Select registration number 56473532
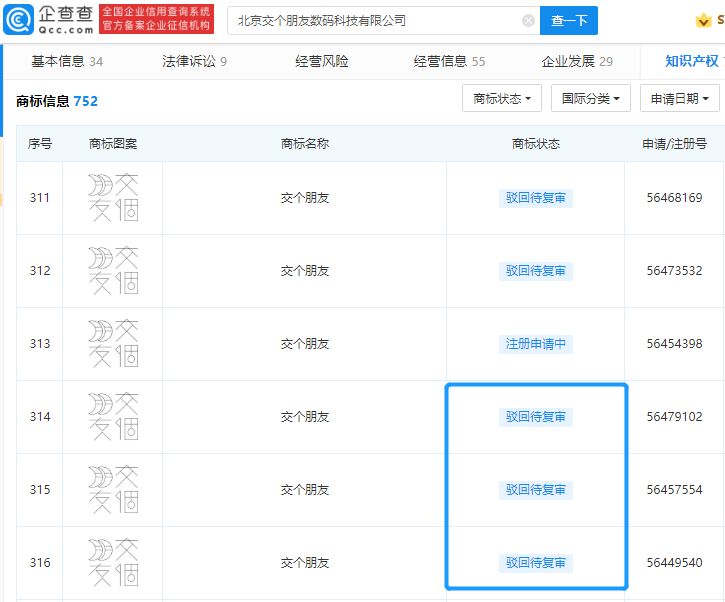Screen dimensions: 725x602 [x=674, y=271]
